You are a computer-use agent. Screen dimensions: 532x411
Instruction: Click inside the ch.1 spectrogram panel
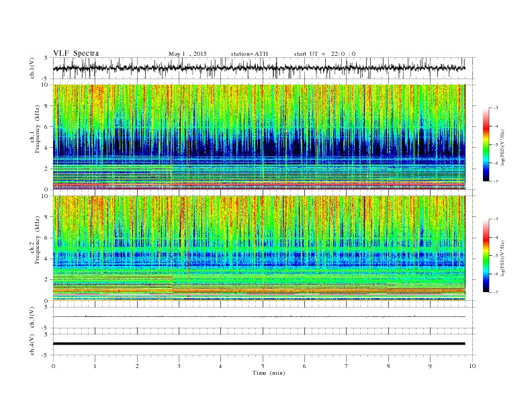(259, 137)
